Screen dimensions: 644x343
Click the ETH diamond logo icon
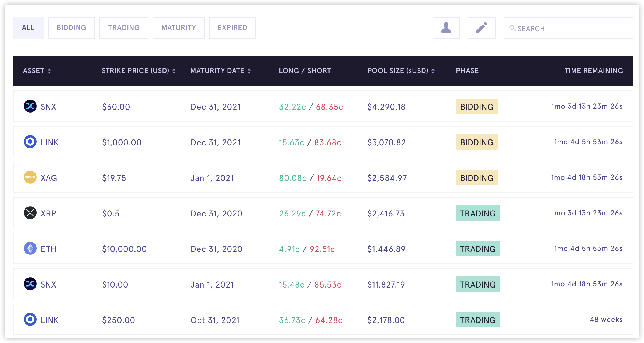(x=30, y=248)
